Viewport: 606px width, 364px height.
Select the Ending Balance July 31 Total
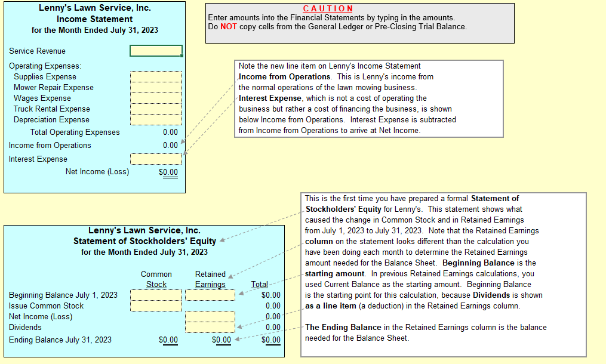[x=272, y=340]
